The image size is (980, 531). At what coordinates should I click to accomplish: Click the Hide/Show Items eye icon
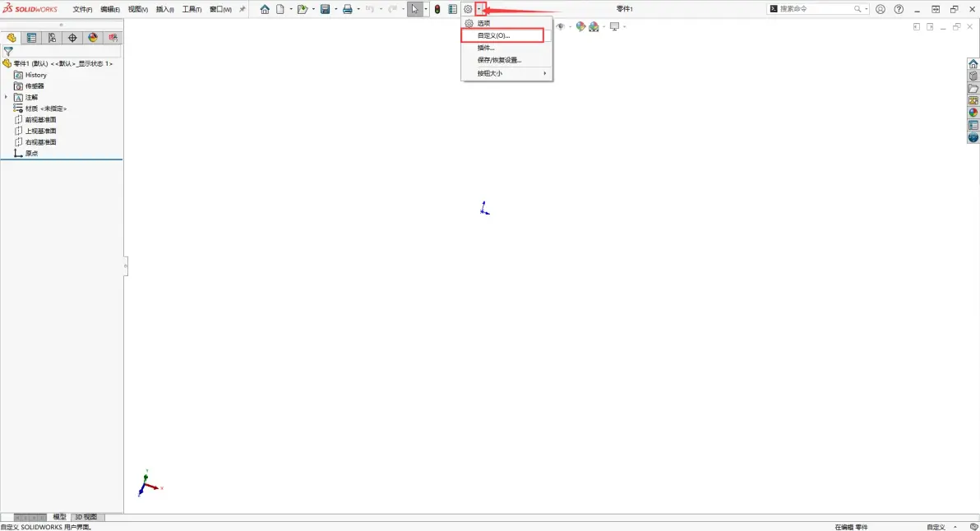pos(561,27)
